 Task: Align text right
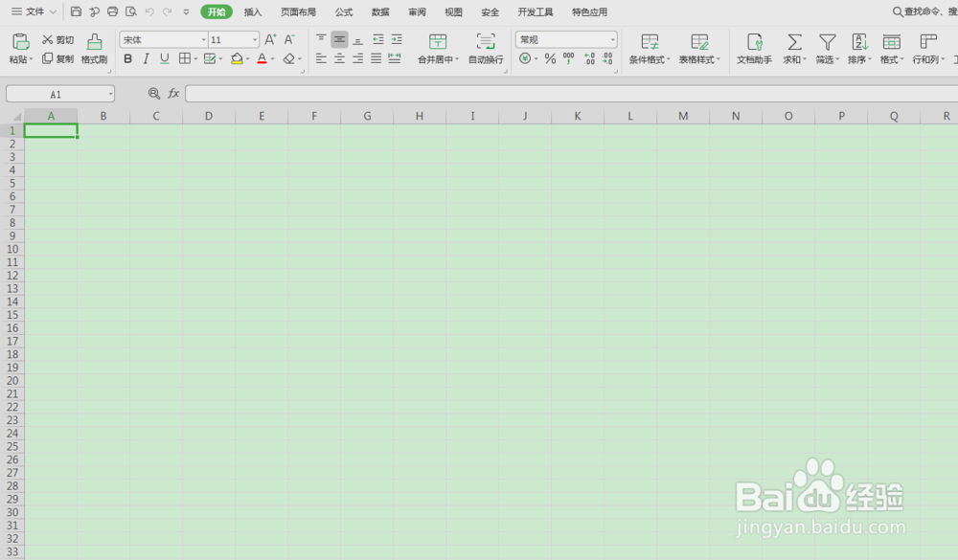click(x=358, y=58)
